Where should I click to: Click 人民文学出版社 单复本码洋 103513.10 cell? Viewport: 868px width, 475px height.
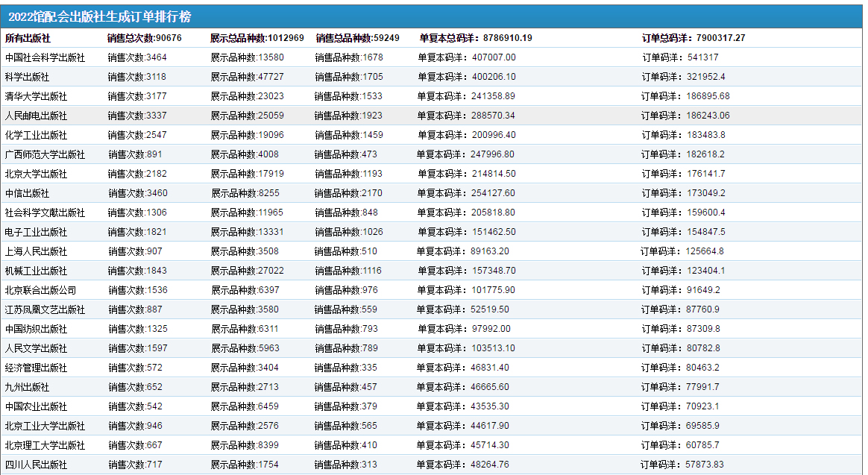coord(466,348)
